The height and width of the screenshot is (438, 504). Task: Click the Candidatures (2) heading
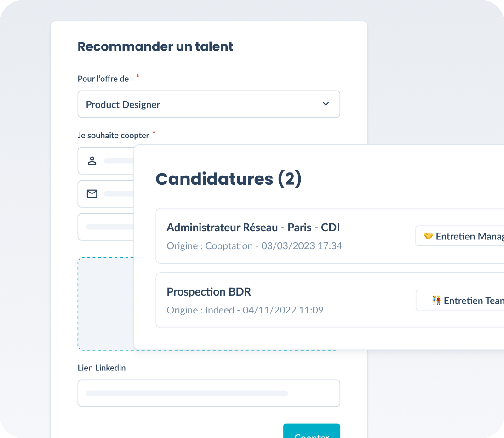(x=229, y=179)
